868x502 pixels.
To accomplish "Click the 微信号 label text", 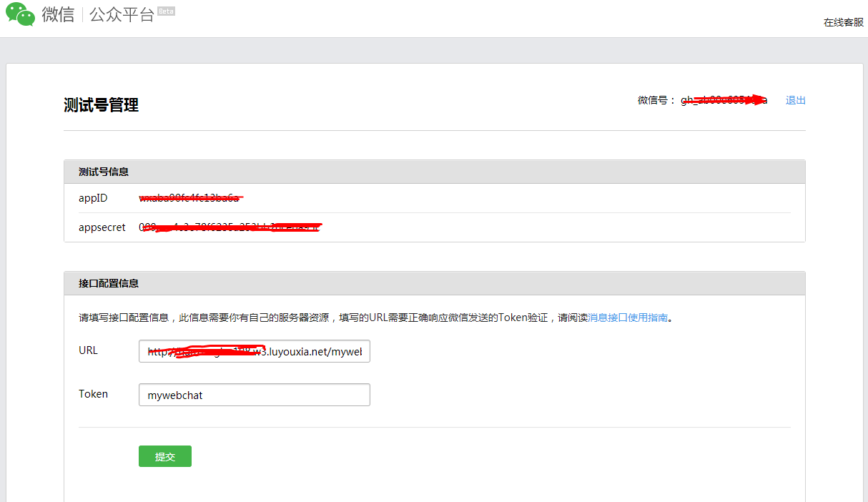I will tap(656, 100).
